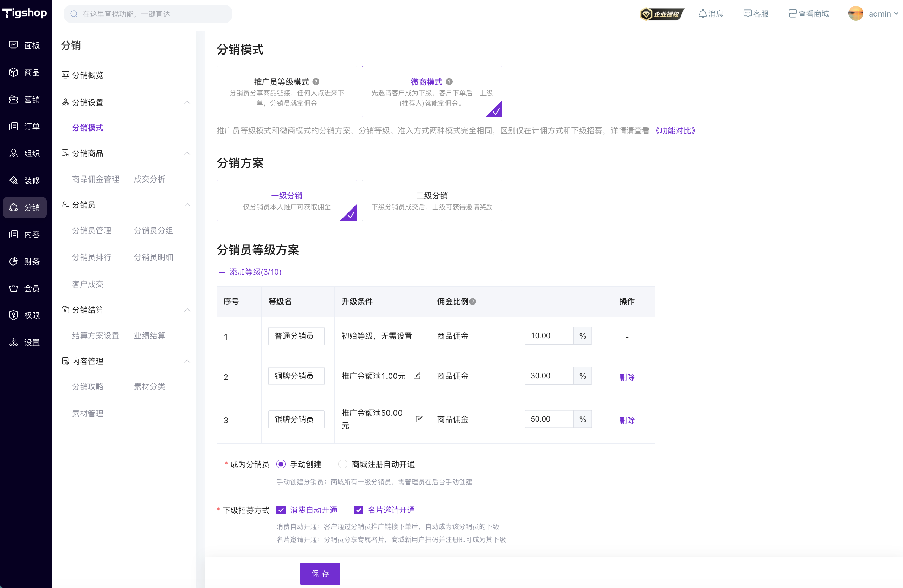Click the 消息 bell notification icon
The height and width of the screenshot is (588, 903).
click(x=703, y=14)
